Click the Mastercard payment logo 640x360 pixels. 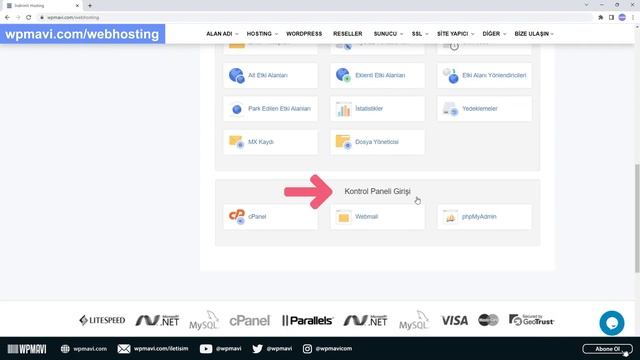pos(488,320)
